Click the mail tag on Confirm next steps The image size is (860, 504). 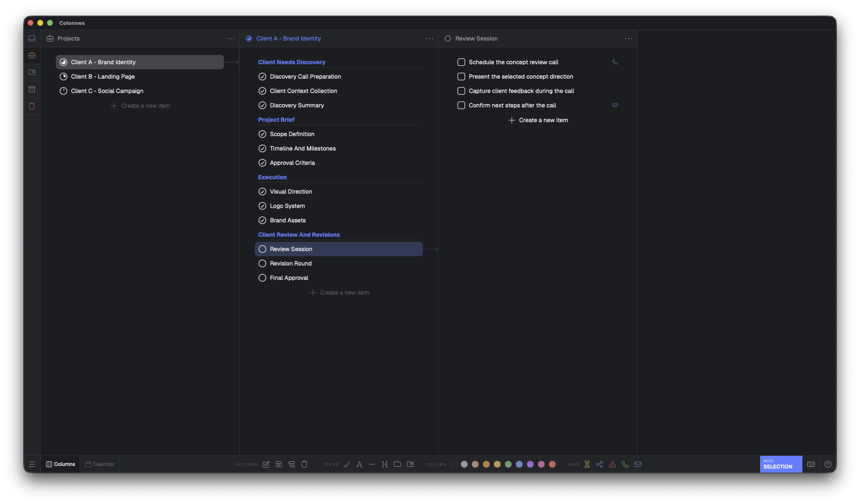pyautogui.click(x=615, y=105)
